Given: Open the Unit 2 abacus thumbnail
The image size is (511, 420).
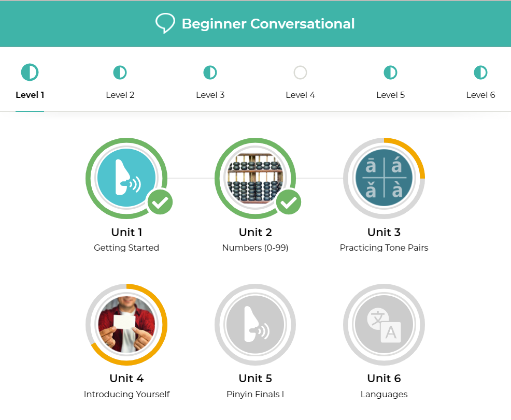Looking at the screenshot, I should [x=255, y=178].
